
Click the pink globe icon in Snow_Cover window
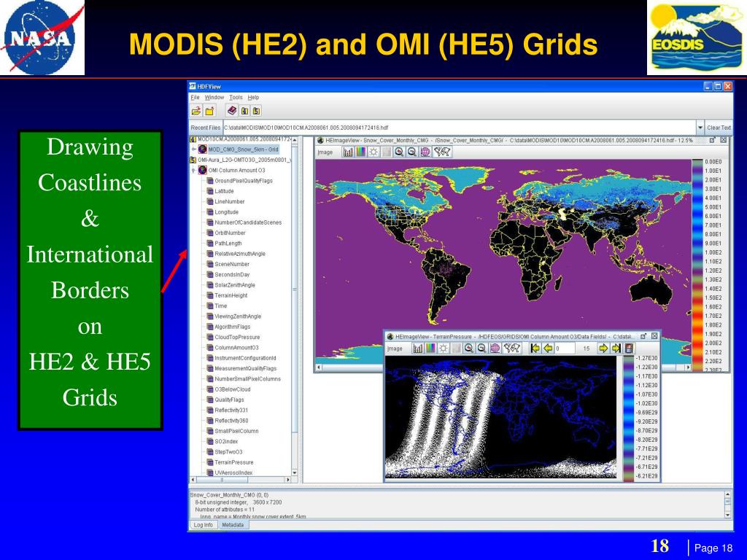425,152
